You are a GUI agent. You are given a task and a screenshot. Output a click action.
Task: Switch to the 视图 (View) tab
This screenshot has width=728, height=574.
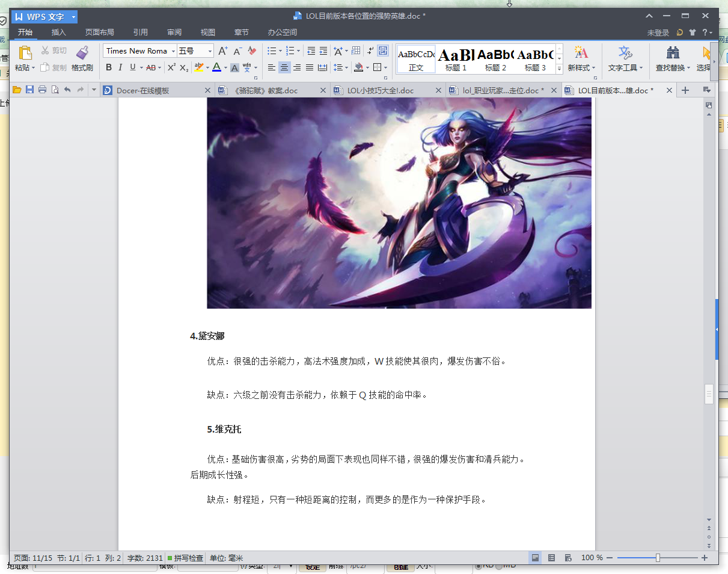click(x=208, y=32)
